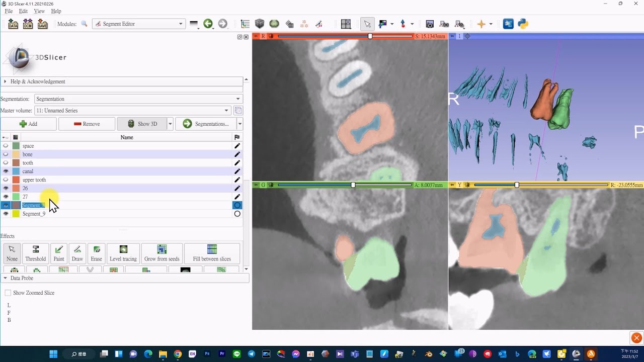Screen dimensions: 644x362
Task: Open the Extensions Manager icon
Action: click(509, 24)
